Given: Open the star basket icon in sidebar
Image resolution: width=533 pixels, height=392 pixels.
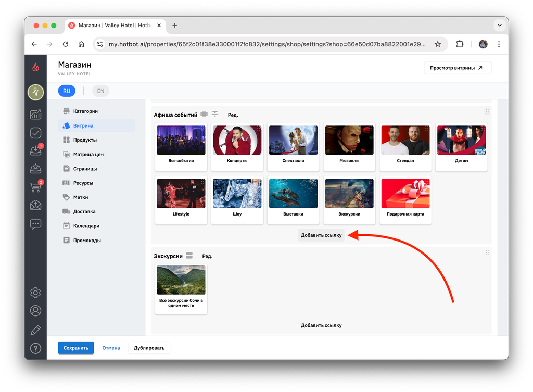Looking at the screenshot, I should click(x=36, y=168).
